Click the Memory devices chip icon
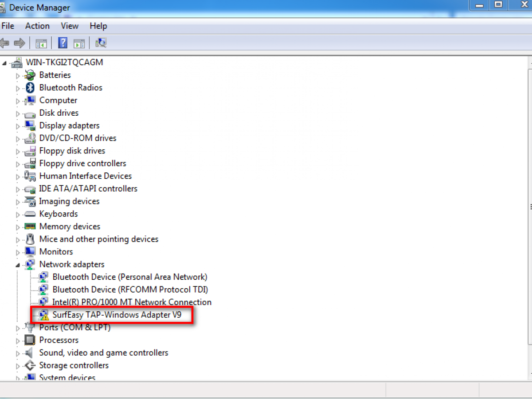Image resolution: width=532 pixels, height=399 pixels. click(x=30, y=227)
